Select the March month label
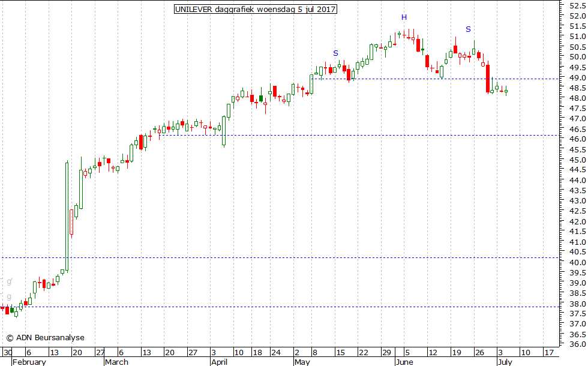Screen dimensions: 588x366 [116, 362]
